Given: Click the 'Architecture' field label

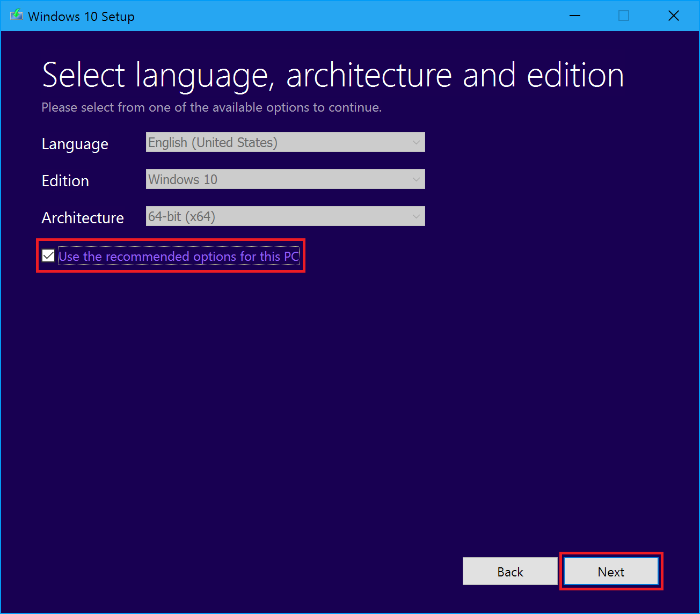Looking at the screenshot, I should pyautogui.click(x=83, y=218).
